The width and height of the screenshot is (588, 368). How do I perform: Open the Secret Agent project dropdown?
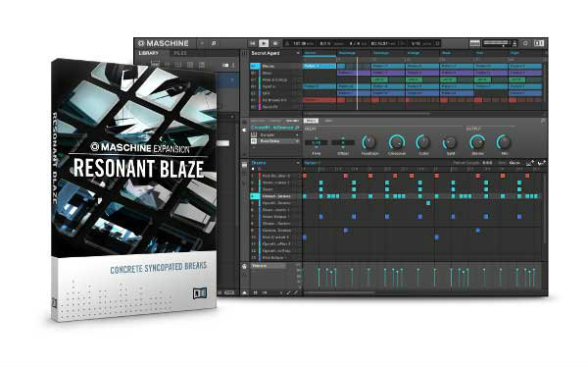[x=298, y=53]
